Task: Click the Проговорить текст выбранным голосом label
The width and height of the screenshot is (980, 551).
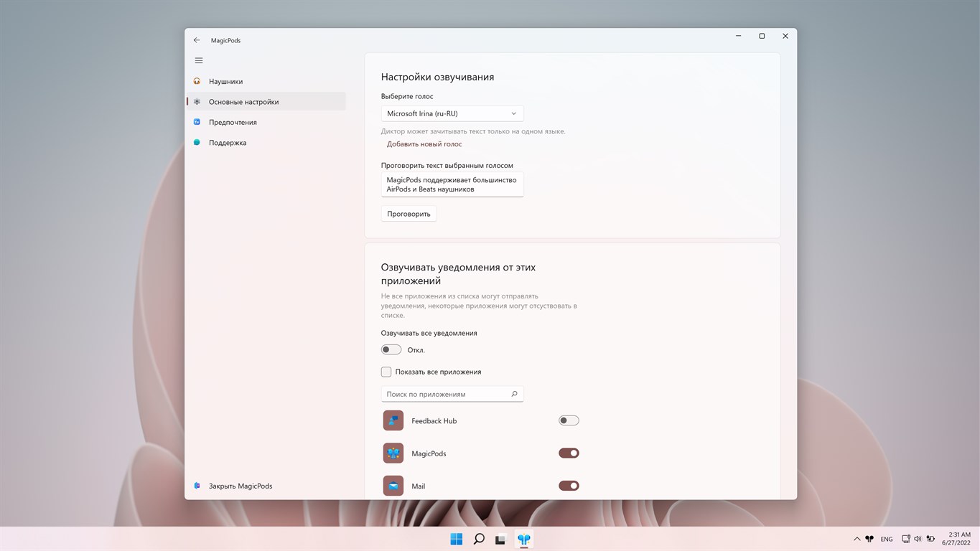Action: [x=447, y=165]
